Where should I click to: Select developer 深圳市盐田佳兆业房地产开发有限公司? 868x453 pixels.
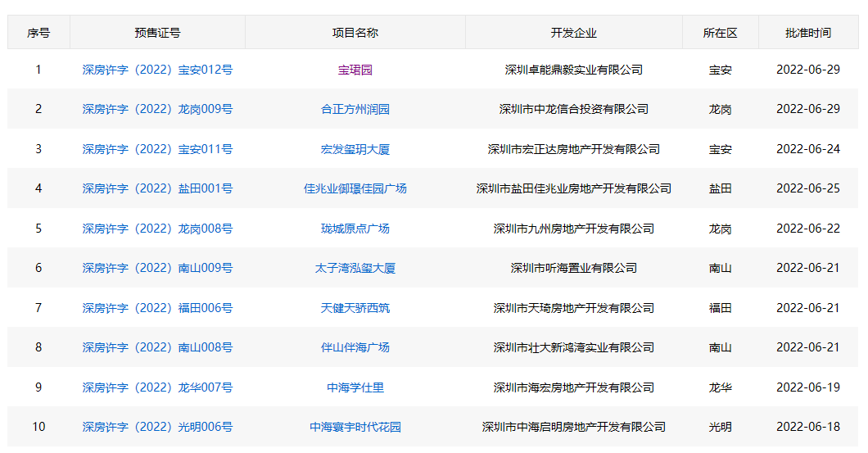pos(573,188)
